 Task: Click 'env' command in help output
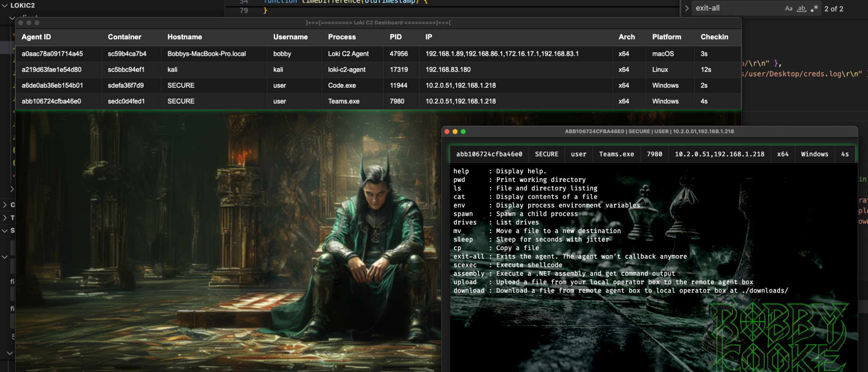(459, 205)
